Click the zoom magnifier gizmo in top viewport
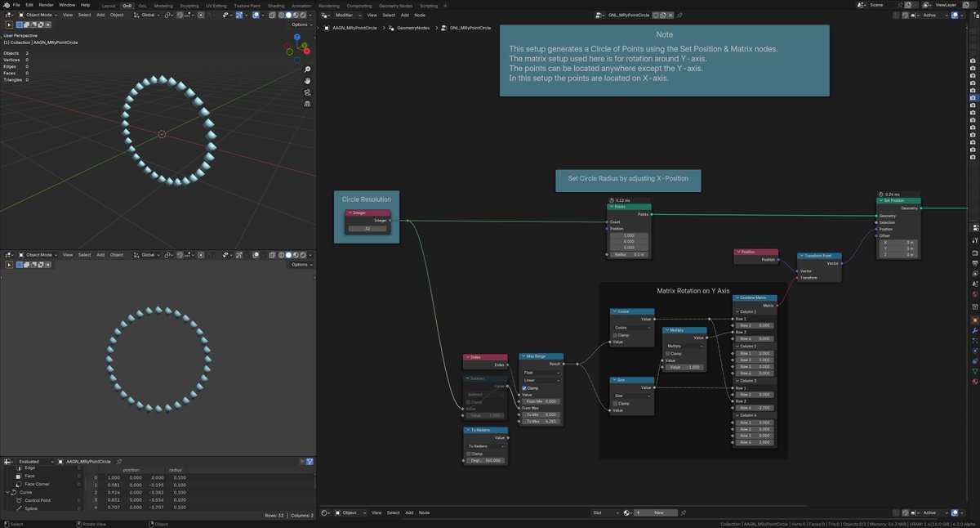This screenshot has height=528, width=980. [308, 69]
